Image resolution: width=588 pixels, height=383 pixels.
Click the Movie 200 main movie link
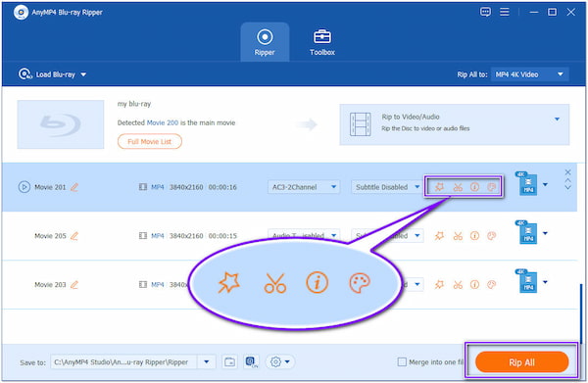point(163,122)
